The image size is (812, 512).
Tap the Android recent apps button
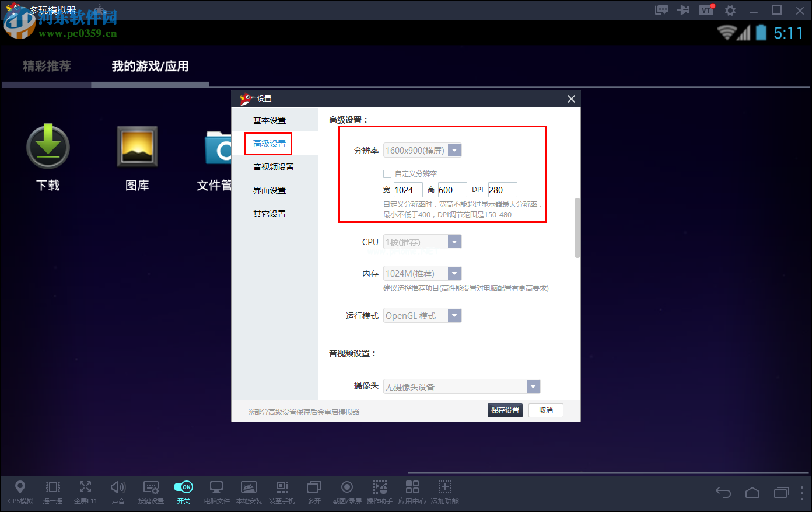tap(781, 493)
